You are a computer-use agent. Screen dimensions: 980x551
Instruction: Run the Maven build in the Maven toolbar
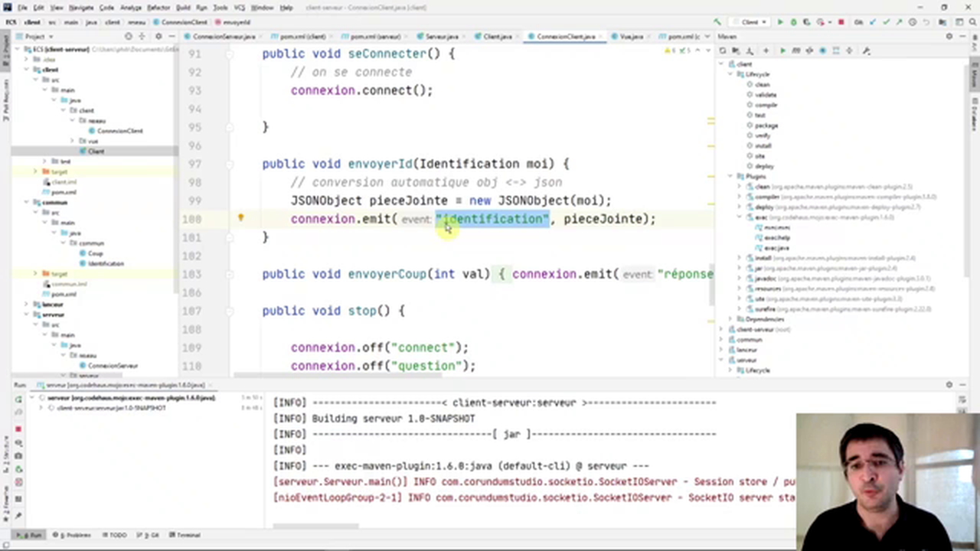(782, 51)
